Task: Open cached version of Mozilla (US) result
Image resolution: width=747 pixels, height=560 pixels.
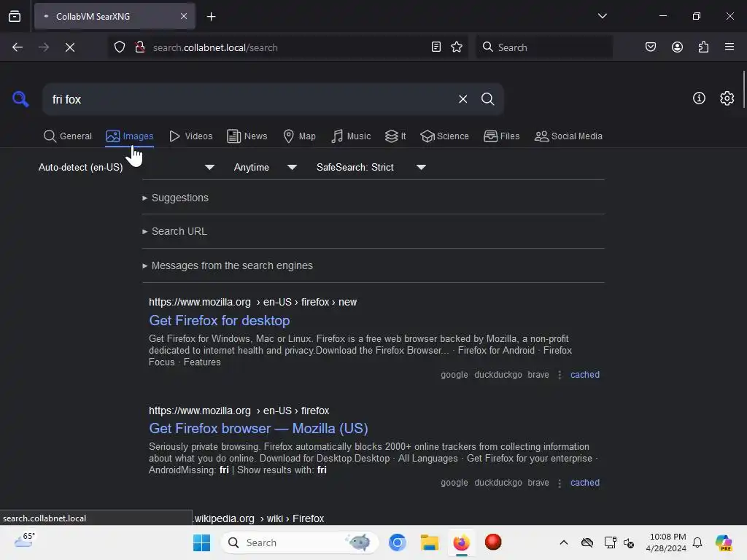Action: tap(584, 483)
